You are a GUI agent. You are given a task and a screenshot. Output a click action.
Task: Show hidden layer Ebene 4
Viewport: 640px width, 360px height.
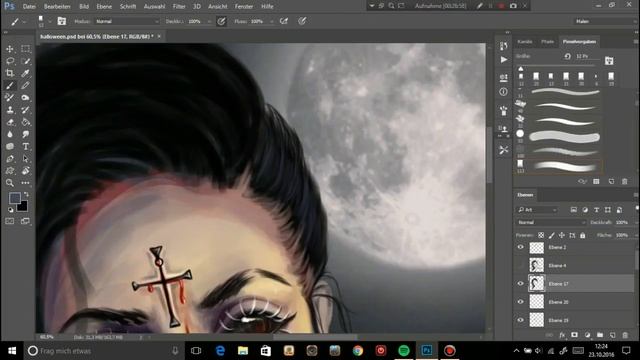520,265
